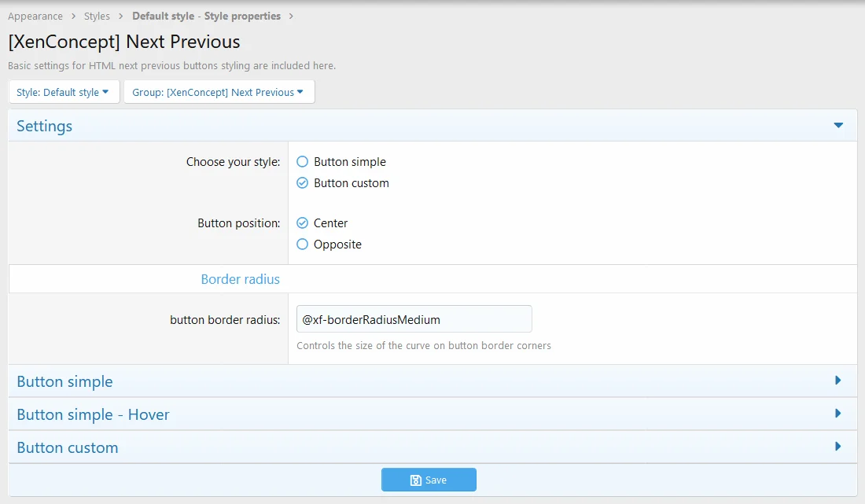Screen dimensions: 865x504
Task: Expand the Button simple - Hover section
Action: 93,414
